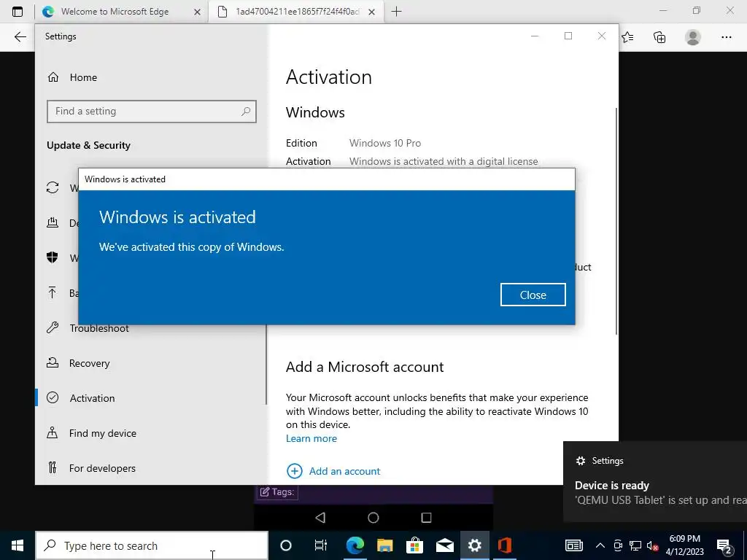Image resolution: width=747 pixels, height=560 pixels.
Task: Go back in Edge browser
Action: click(x=20, y=37)
